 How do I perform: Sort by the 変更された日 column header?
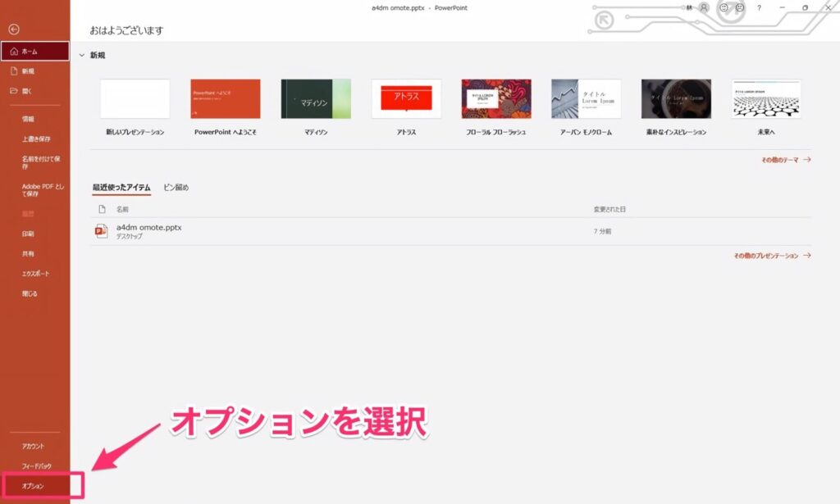[x=609, y=209]
